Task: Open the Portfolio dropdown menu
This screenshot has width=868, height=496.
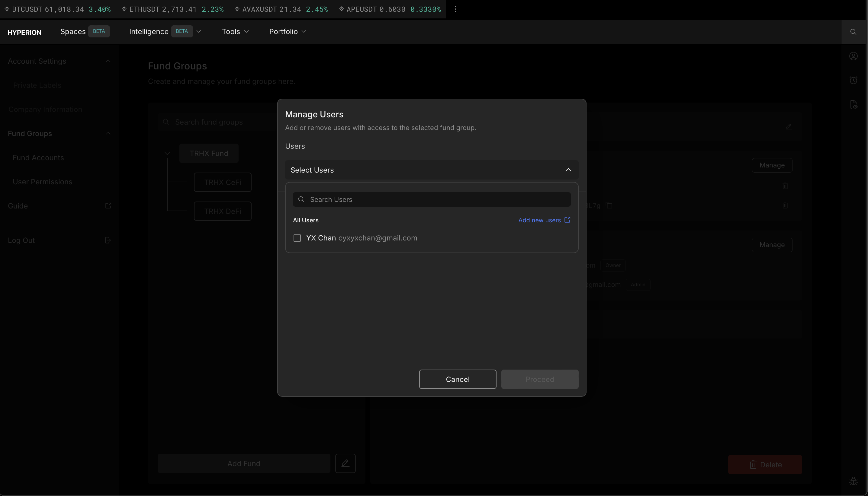Action: (288, 32)
